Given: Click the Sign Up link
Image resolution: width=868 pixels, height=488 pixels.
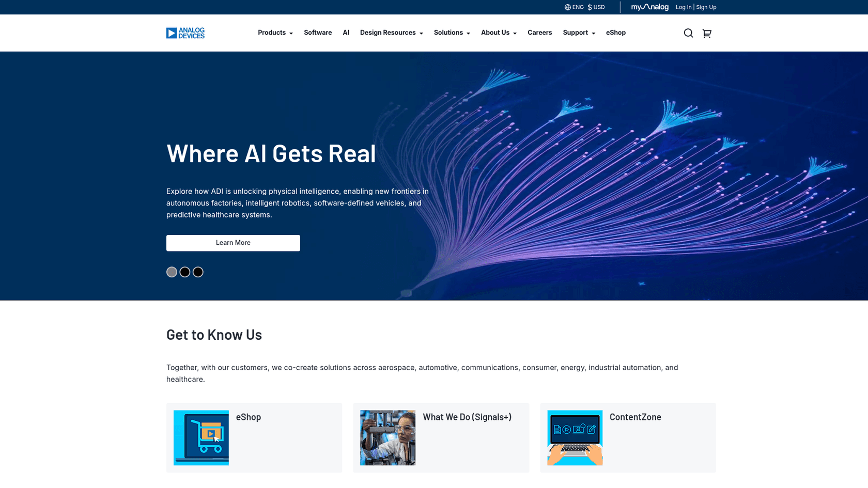Looking at the screenshot, I should tap(706, 7).
